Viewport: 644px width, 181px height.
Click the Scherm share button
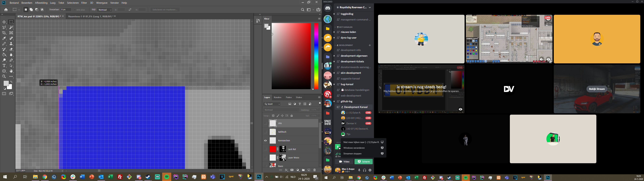363,162
